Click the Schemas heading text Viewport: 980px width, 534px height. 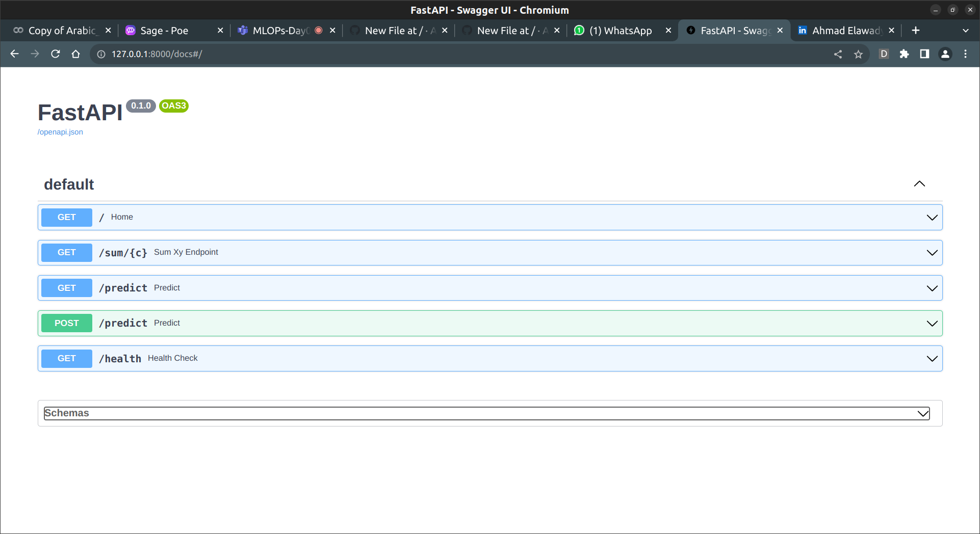[x=67, y=413]
